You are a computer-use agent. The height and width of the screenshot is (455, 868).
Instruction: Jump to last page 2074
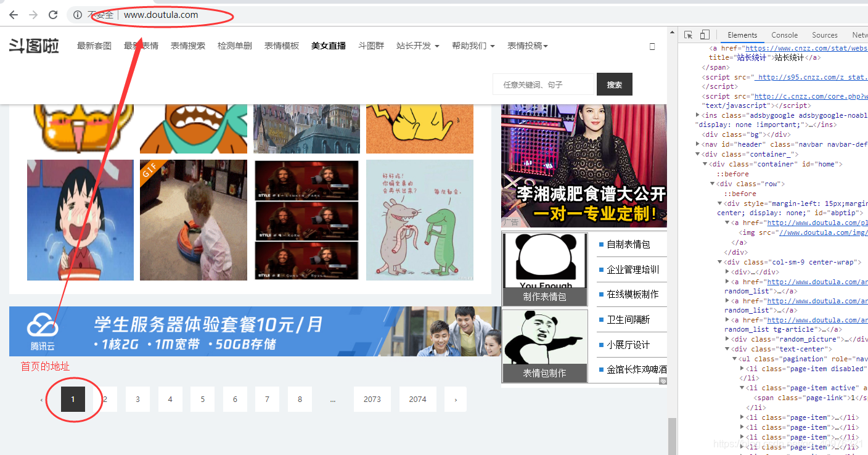pos(418,400)
